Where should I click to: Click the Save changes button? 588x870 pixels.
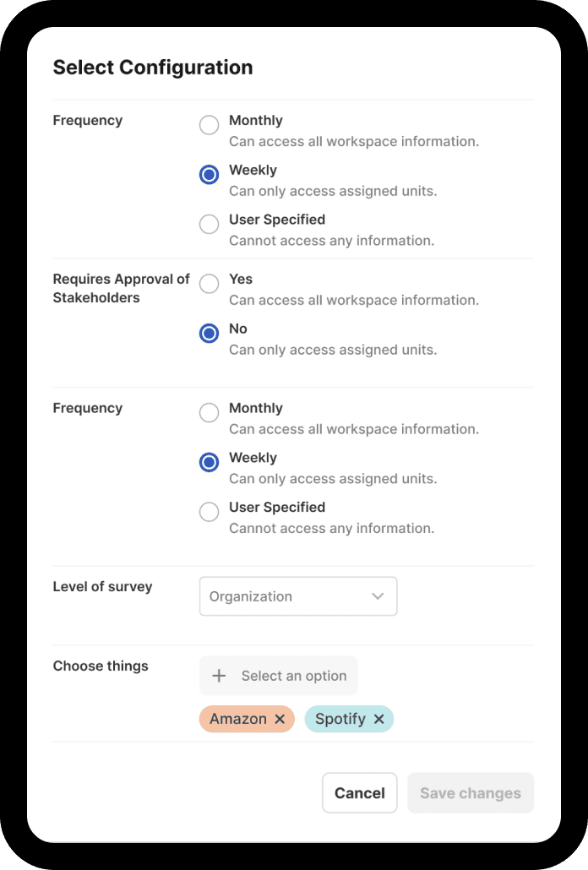click(x=471, y=793)
